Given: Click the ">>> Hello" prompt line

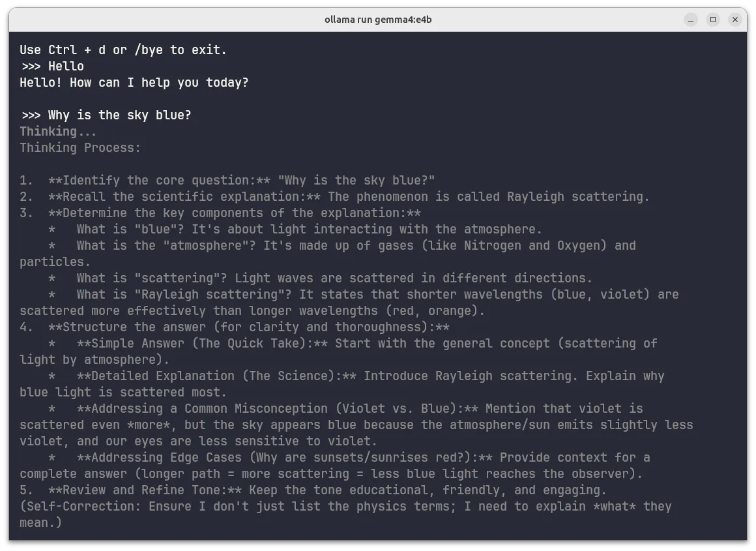Looking at the screenshot, I should click(x=53, y=67).
